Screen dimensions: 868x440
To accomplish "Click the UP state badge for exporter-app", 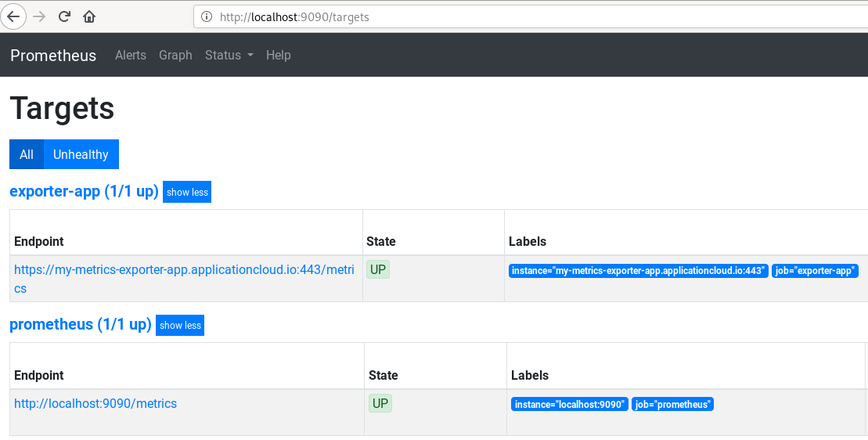I will pyautogui.click(x=378, y=269).
